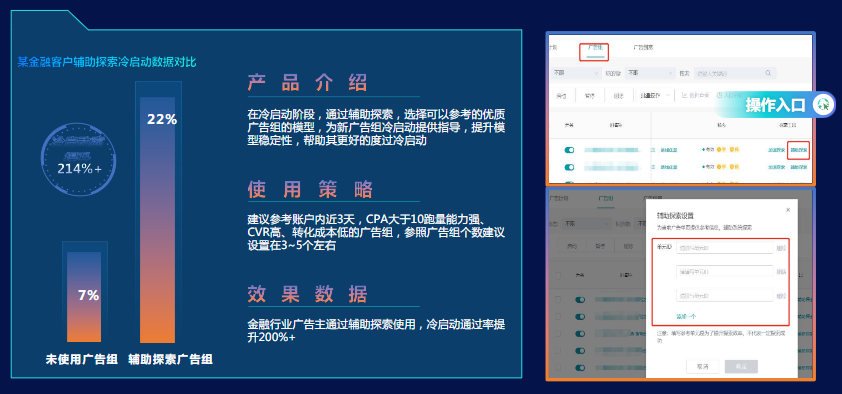842x394 pixels.
Task: Open the 批量操作 dropdown in upper panel
Action: pos(655,95)
